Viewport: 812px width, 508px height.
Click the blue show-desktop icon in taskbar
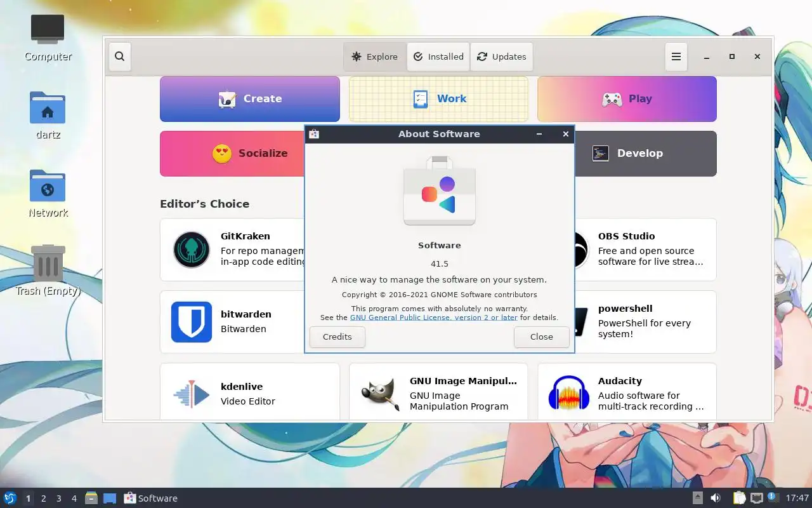click(x=110, y=498)
